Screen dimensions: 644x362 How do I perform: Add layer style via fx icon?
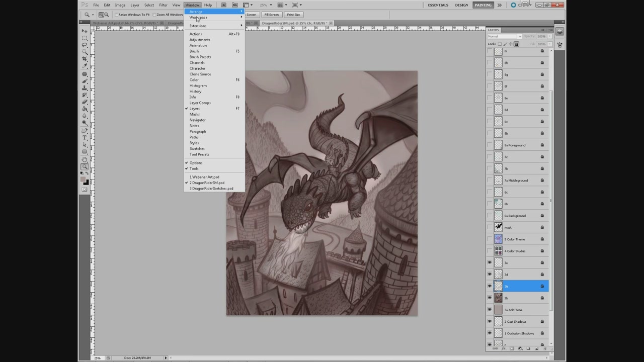(504, 348)
